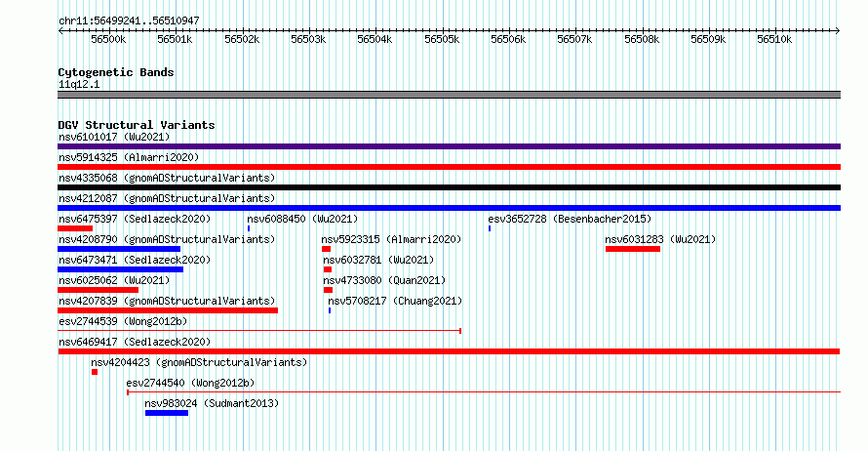Click the 56508k ruler tick label

click(x=642, y=39)
